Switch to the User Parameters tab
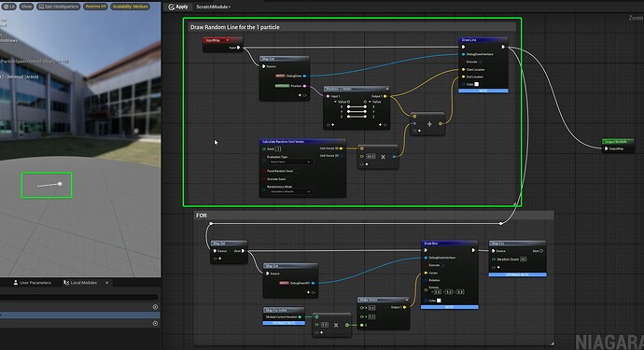Image resolution: width=644 pixels, height=350 pixels. tap(32, 283)
